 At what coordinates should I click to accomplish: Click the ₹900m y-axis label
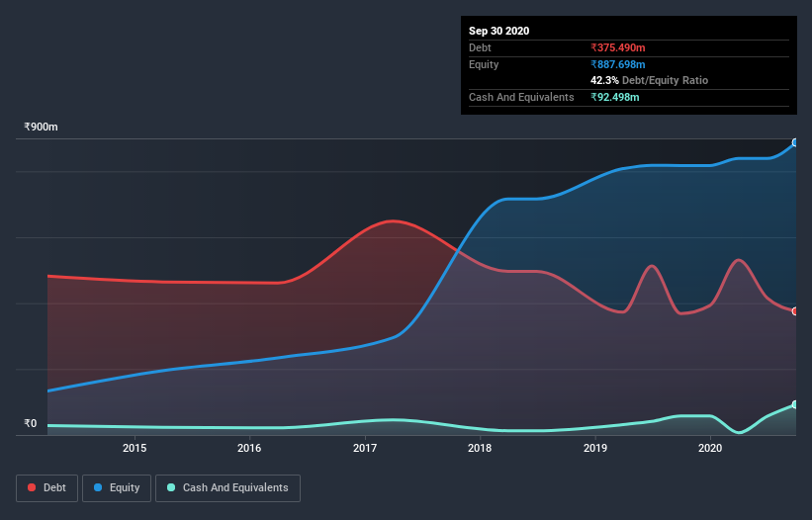click(41, 127)
